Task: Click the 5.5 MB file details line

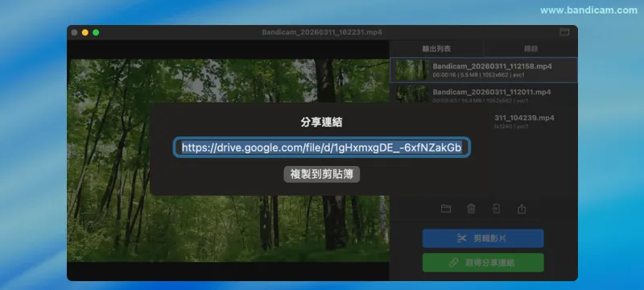Action: pos(478,75)
